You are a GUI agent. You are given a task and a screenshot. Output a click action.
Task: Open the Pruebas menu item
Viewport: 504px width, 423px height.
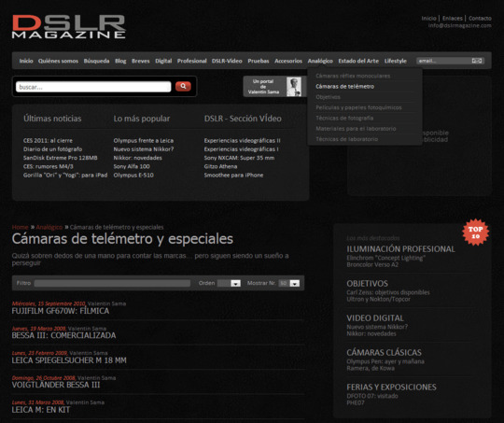(259, 61)
